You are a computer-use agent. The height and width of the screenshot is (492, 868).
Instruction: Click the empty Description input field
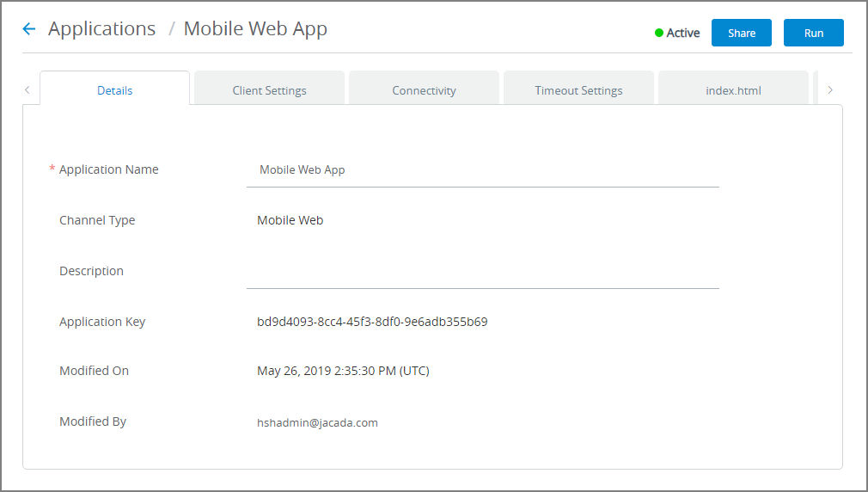tap(483, 272)
